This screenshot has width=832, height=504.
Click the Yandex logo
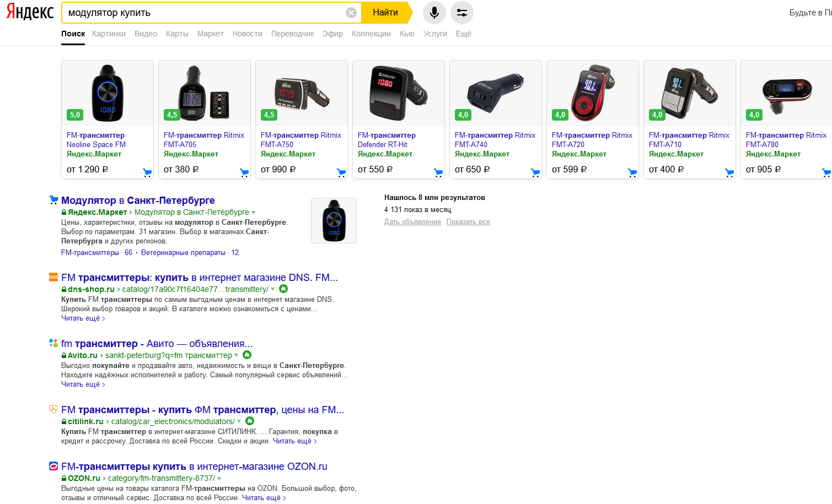[x=30, y=12]
